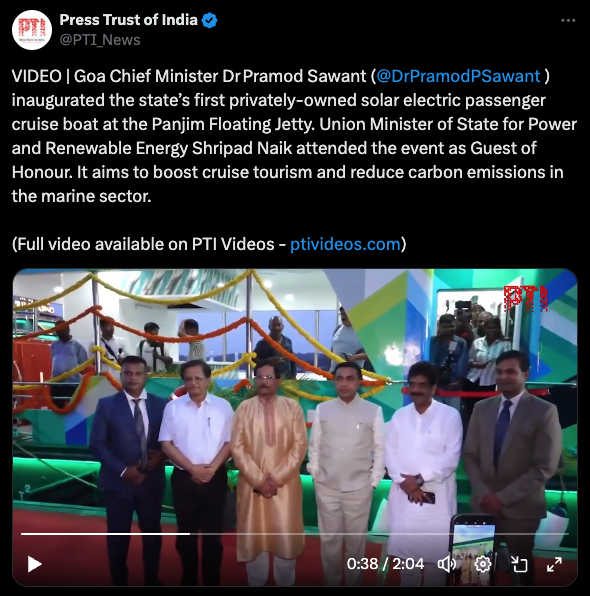Click the unplayed portion of the timeline

379,534
